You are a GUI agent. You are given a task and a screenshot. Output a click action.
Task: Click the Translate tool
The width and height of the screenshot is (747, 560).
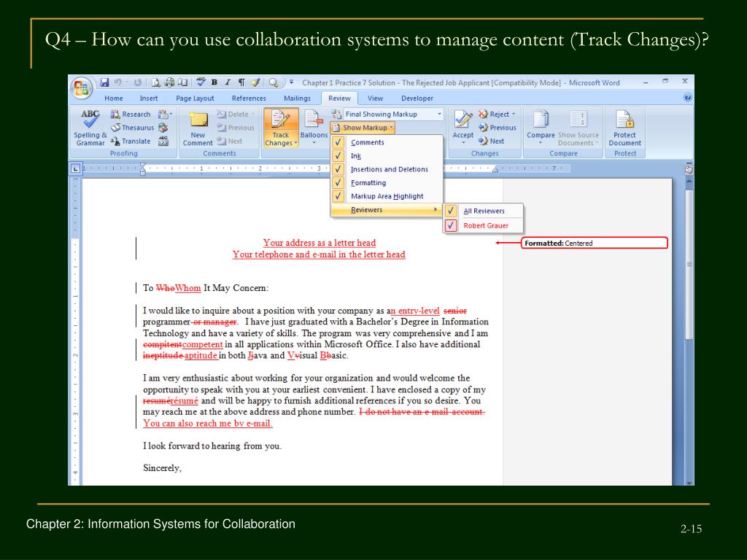click(131, 141)
